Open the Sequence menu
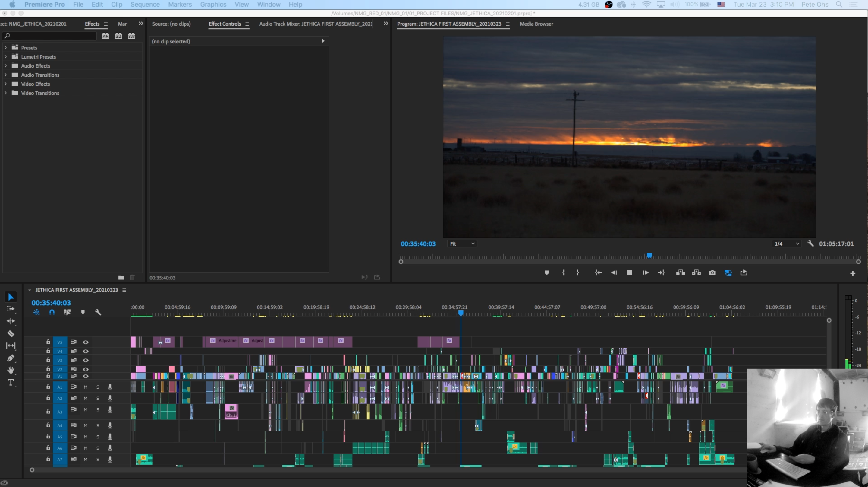Viewport: 868px width, 487px height. pos(145,5)
